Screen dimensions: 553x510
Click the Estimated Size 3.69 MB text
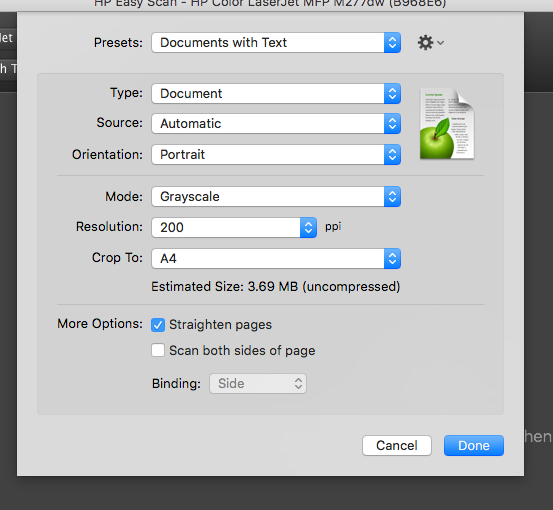click(x=276, y=286)
